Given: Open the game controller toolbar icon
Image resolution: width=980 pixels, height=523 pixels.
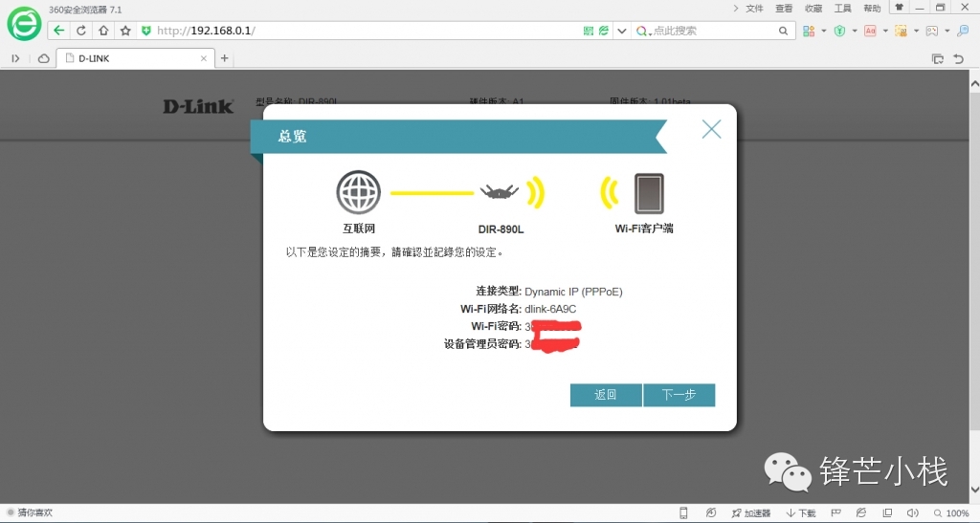Looking at the screenshot, I should coord(932,31).
